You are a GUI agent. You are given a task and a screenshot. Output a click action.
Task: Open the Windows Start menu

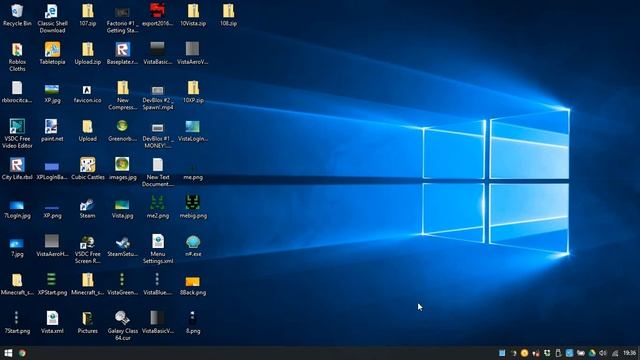pyautogui.click(x=8, y=353)
